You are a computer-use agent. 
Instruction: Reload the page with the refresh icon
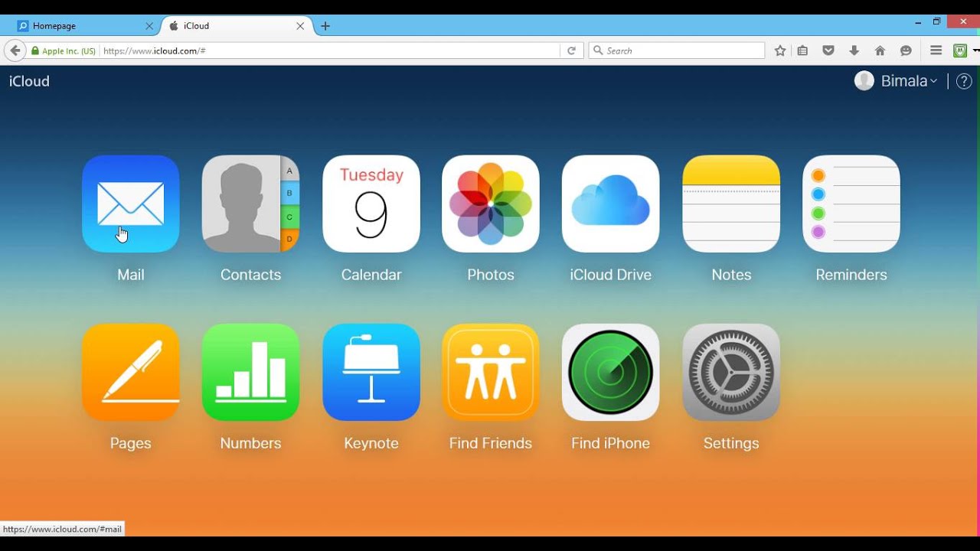(571, 51)
